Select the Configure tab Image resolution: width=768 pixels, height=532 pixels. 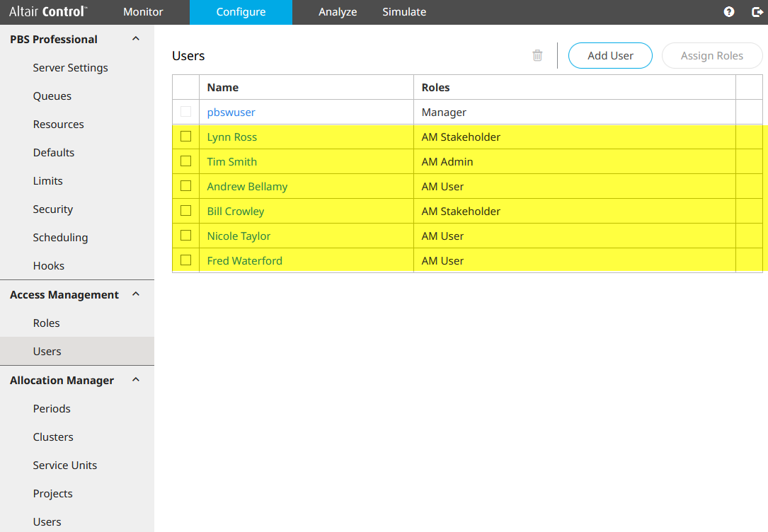(x=241, y=12)
